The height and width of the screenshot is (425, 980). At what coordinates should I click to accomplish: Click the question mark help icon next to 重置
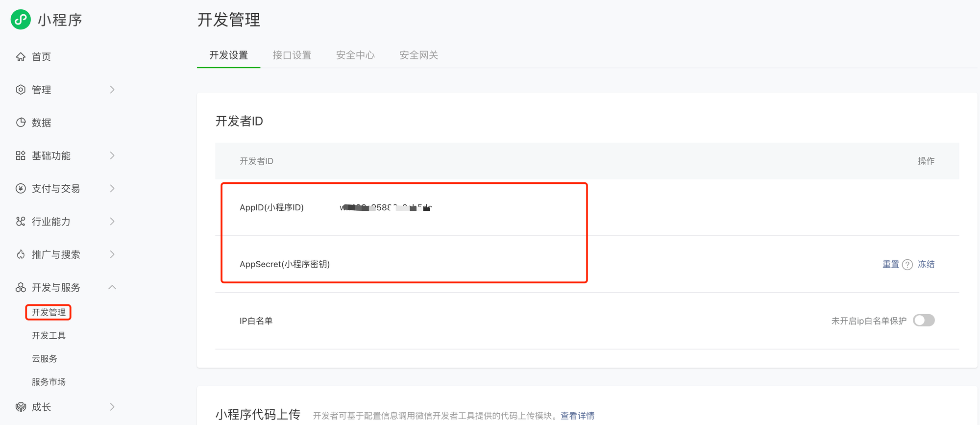point(907,265)
